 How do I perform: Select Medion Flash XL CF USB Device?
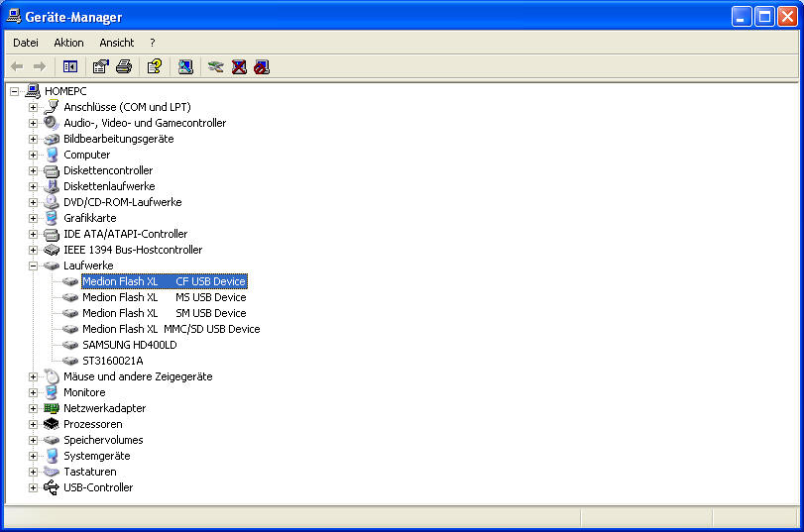pos(165,281)
